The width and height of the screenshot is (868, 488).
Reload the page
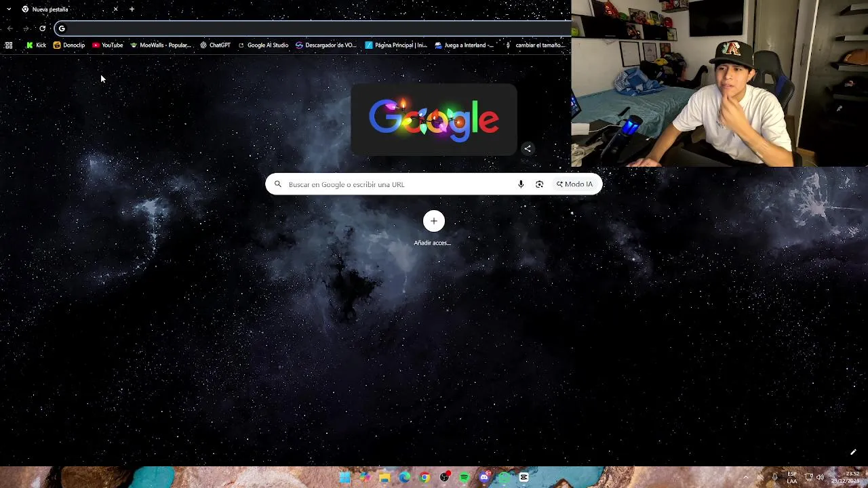point(42,28)
